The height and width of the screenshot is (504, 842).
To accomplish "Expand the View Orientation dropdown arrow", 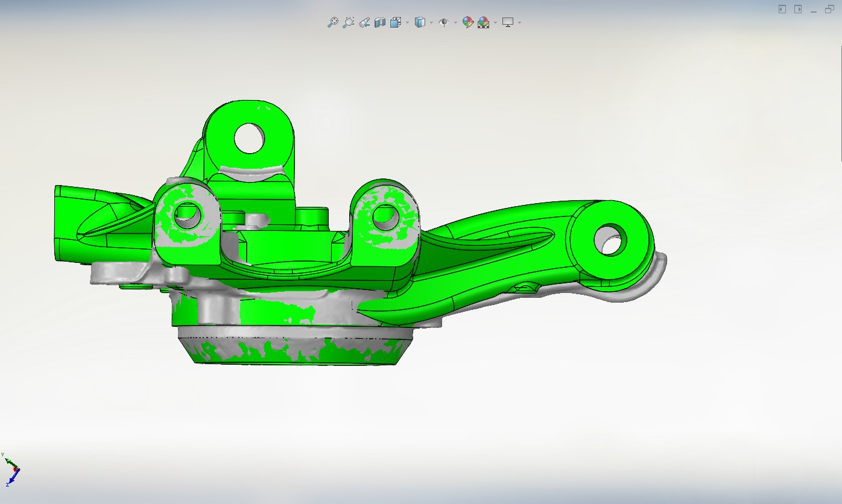I will 408,23.
